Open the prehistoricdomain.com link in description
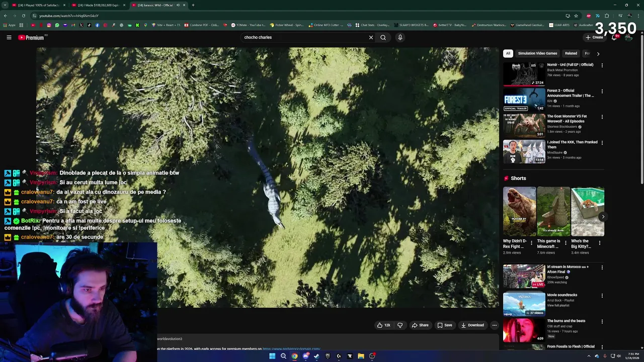Screen dimensions: 644x362 pos(291,348)
